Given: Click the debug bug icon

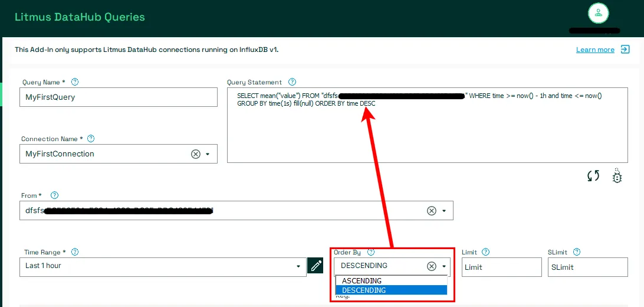Looking at the screenshot, I should point(617,175).
